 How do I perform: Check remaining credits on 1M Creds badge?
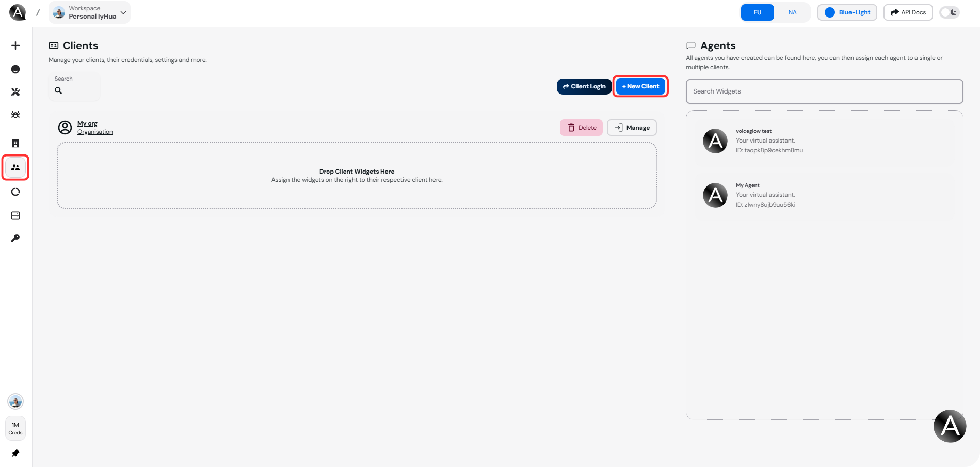[x=15, y=428]
